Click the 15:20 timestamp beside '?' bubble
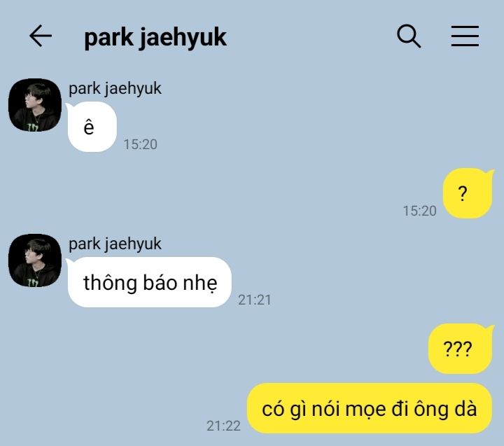Image resolution: width=504 pixels, height=446 pixels. click(x=420, y=211)
